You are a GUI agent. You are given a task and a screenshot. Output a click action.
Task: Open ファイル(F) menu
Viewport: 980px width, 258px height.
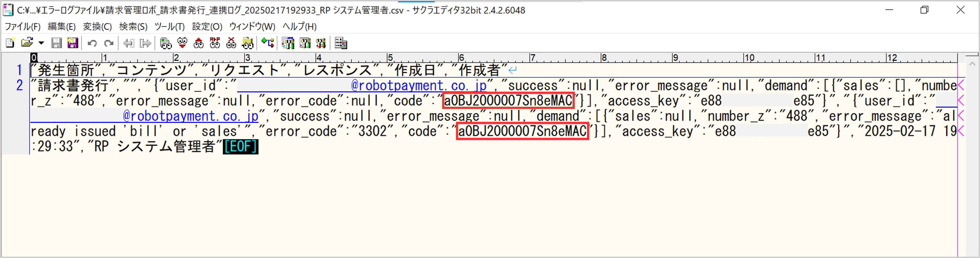coord(22,27)
